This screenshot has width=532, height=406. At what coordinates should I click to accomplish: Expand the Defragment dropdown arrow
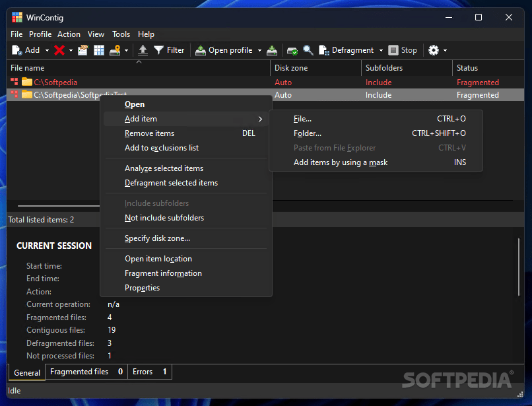point(381,50)
